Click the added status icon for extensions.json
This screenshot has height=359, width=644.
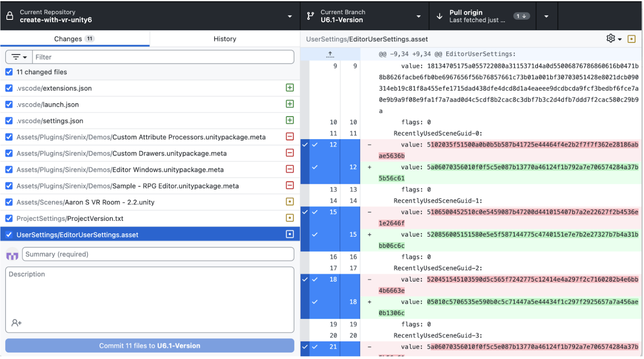click(x=290, y=88)
